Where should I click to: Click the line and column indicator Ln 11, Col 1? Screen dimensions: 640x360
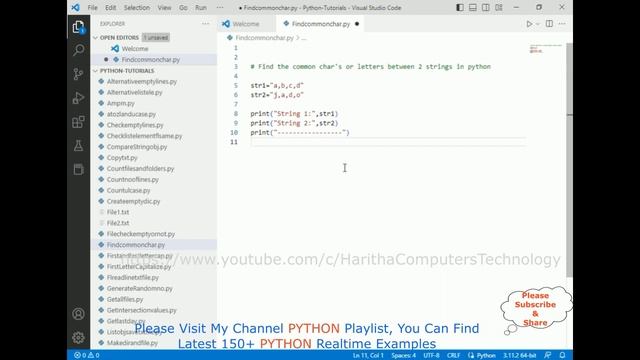click(x=368, y=355)
